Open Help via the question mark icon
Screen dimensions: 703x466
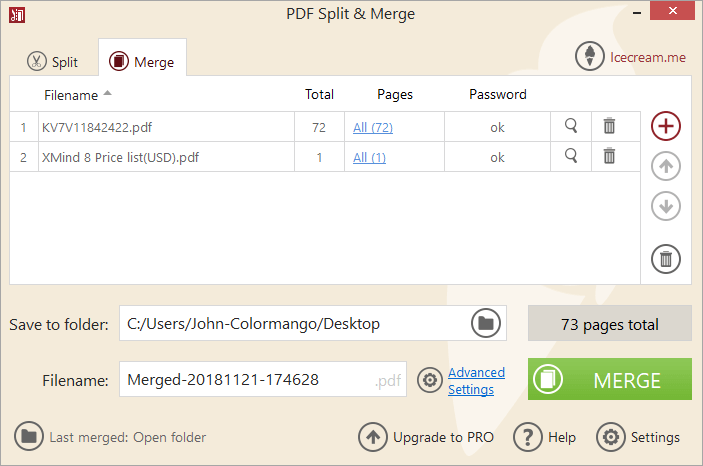528,437
